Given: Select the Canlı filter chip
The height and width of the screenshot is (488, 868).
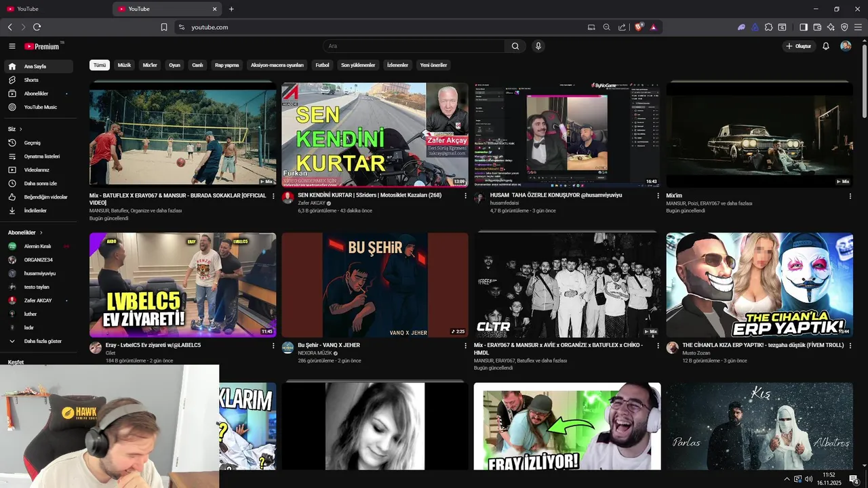Looking at the screenshot, I should click(197, 65).
